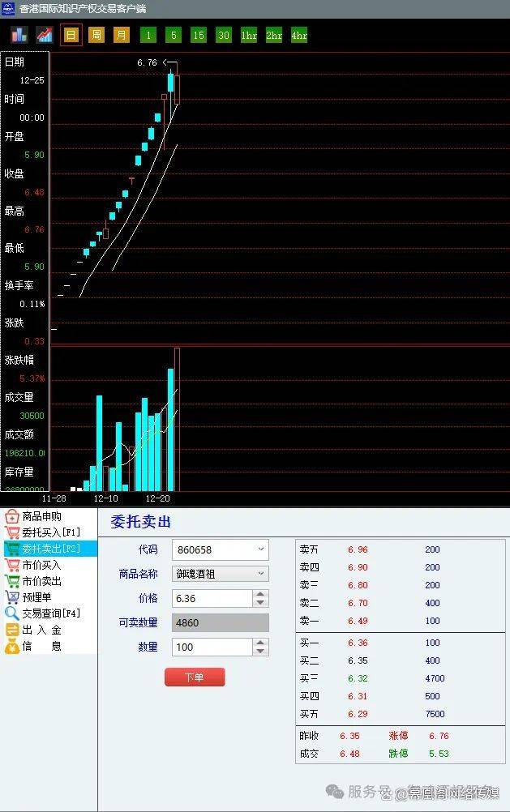510x812 pixels.
Task: Select the 4hr chart interval
Action: pyautogui.click(x=299, y=35)
